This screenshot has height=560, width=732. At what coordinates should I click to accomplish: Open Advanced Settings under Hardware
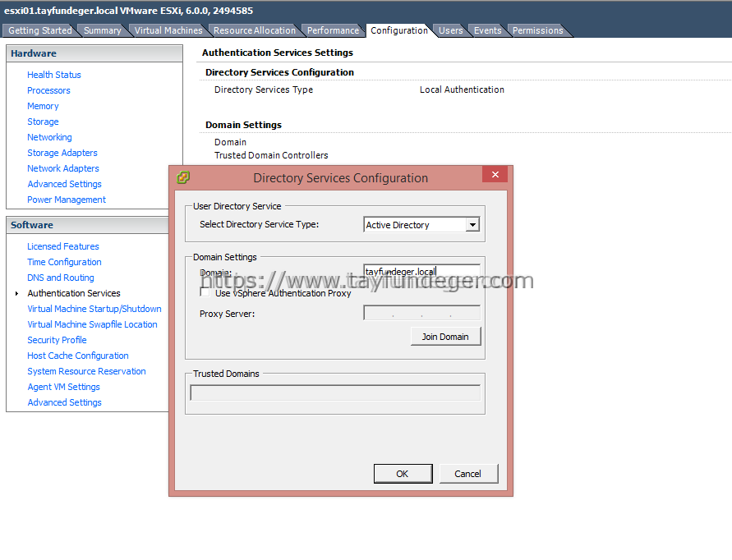[64, 184]
